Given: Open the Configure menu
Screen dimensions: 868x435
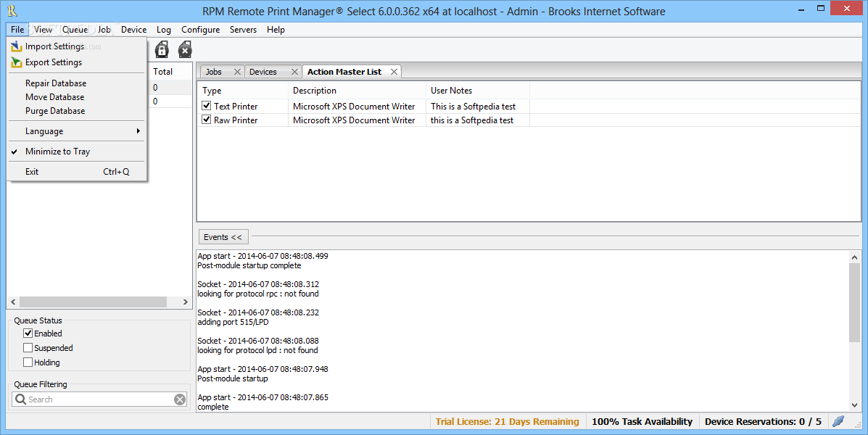Looking at the screenshot, I should 200,30.
